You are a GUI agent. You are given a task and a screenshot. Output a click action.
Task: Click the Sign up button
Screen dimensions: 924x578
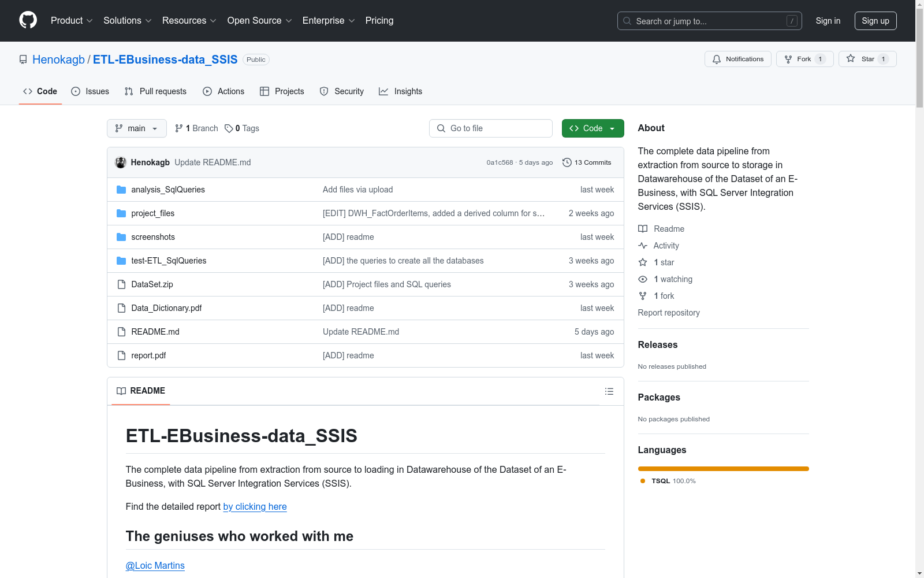[x=875, y=21]
